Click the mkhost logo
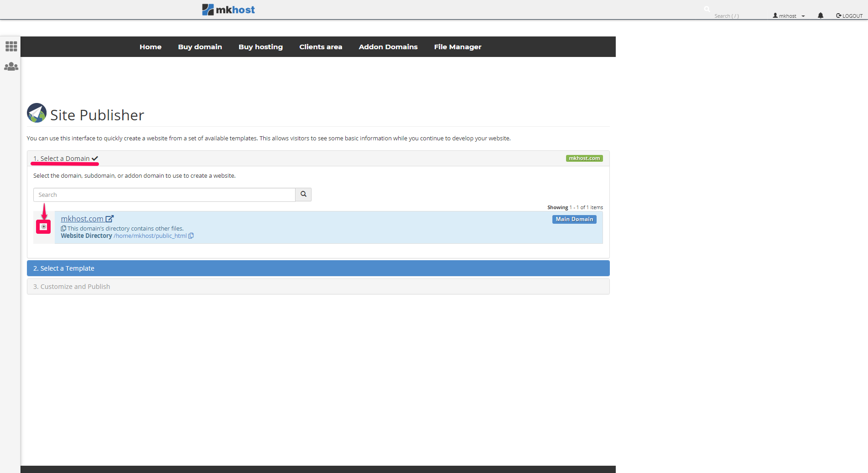This screenshot has width=868, height=473. point(229,10)
